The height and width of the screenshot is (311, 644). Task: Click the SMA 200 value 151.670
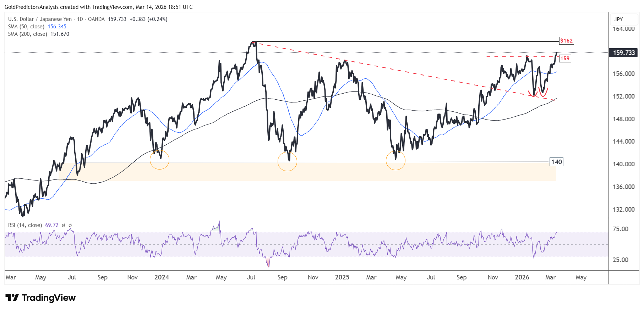coord(60,34)
